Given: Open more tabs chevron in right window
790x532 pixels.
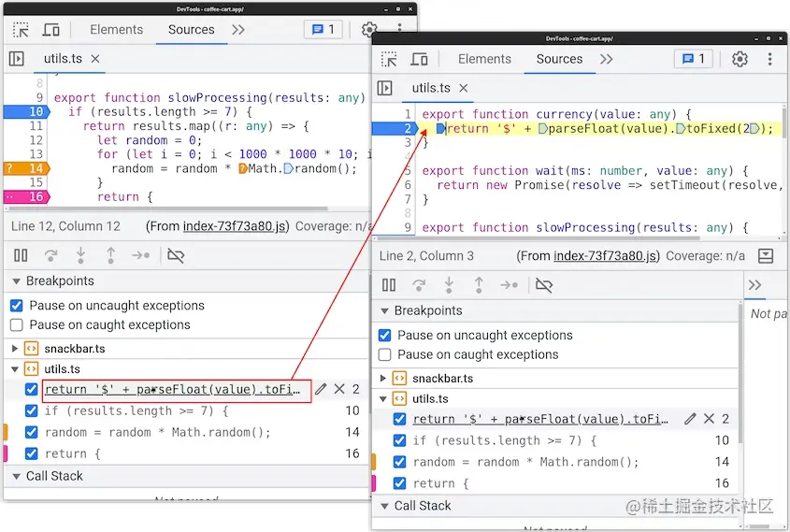Looking at the screenshot, I should click(607, 60).
